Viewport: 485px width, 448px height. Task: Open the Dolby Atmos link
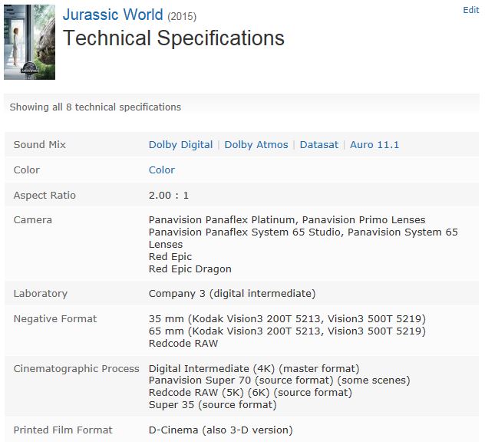tap(256, 145)
